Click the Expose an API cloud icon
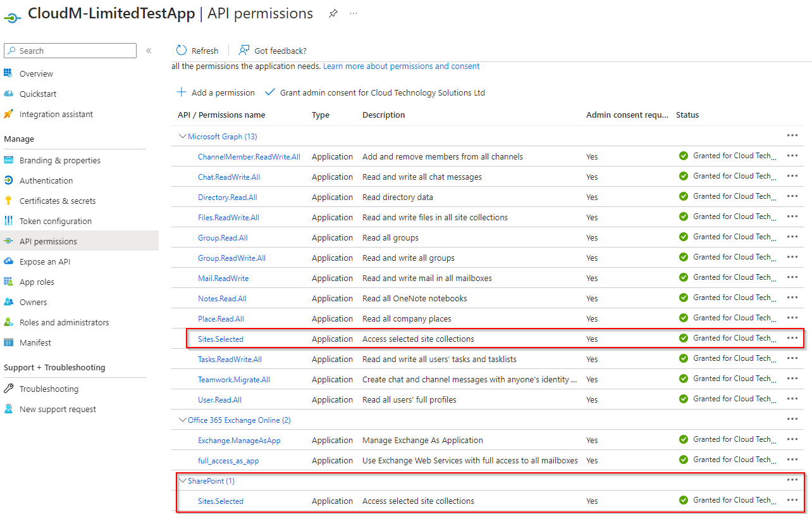Screen dimensions: 812x514 [8, 261]
